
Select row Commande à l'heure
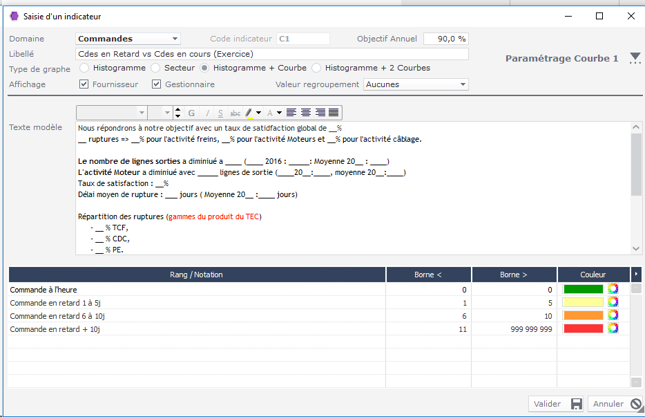point(319,290)
